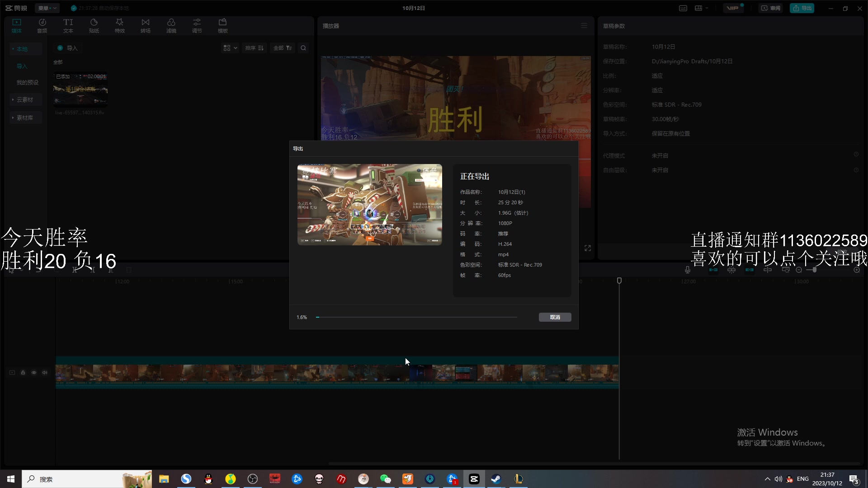This screenshot has height=488, width=868.
Task: Open the grid view mode dropdown
Action: pyautogui.click(x=230, y=48)
